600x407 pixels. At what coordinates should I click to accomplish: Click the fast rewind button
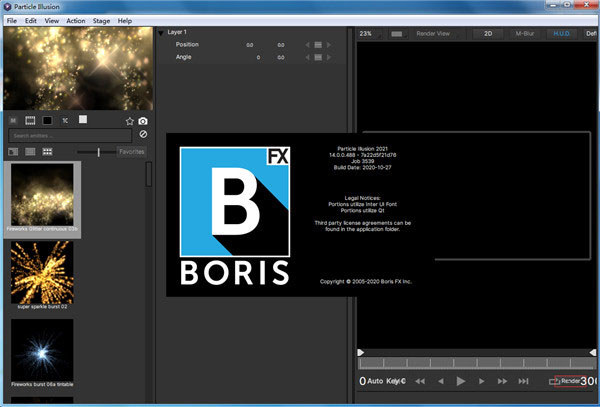(419, 381)
